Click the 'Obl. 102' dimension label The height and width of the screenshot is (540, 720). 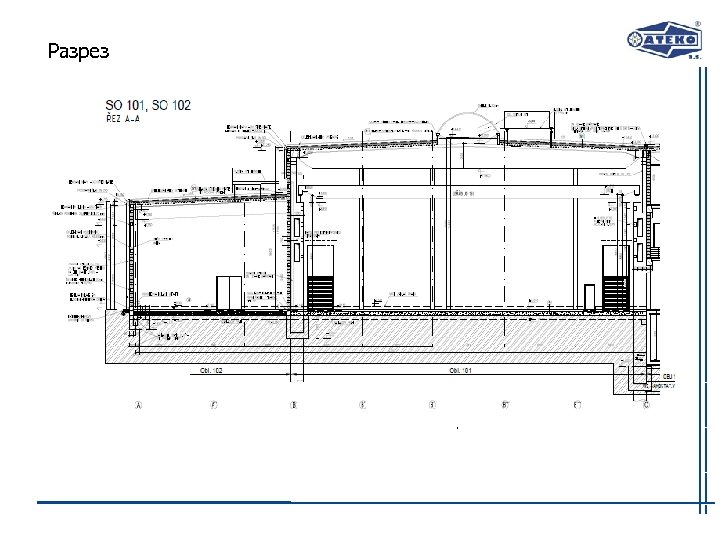pyautogui.click(x=211, y=370)
